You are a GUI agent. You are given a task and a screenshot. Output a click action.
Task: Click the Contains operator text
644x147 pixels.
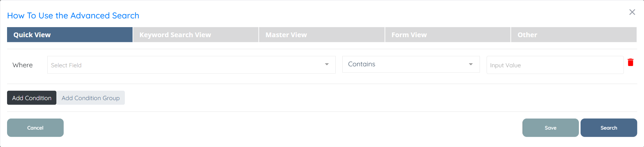point(361,64)
